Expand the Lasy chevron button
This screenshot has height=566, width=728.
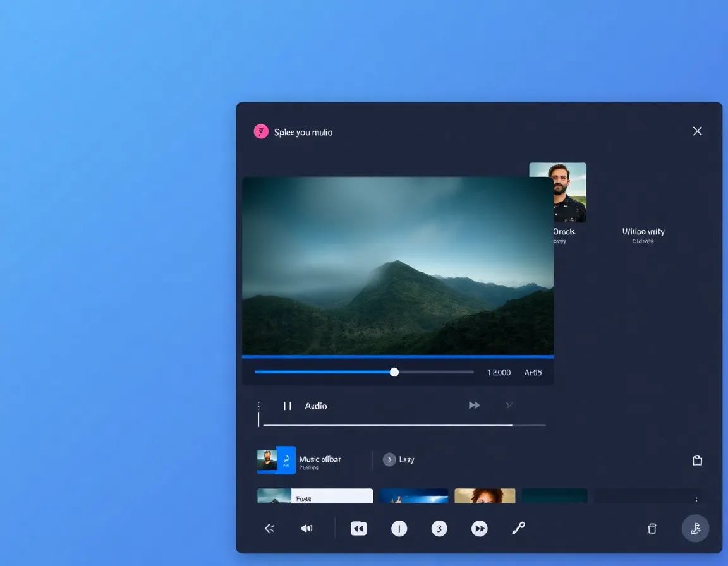click(389, 459)
